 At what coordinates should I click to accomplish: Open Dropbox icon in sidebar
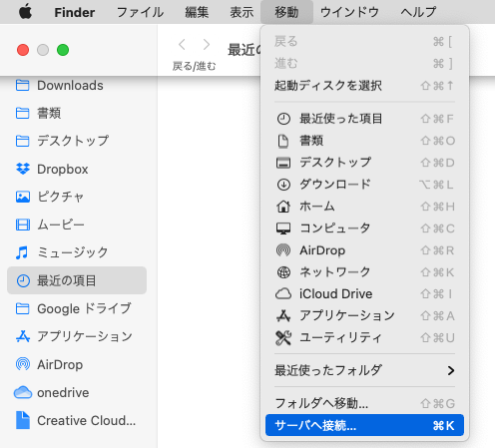(23, 169)
